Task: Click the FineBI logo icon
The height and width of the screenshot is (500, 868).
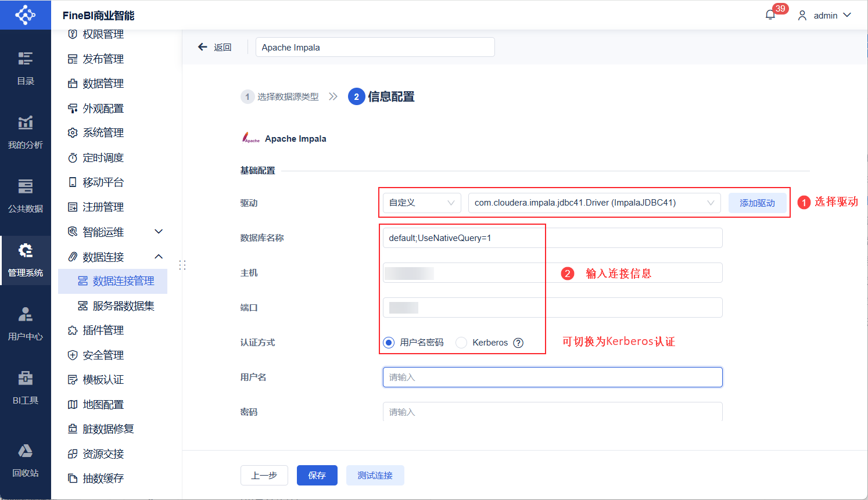Action: (26, 15)
